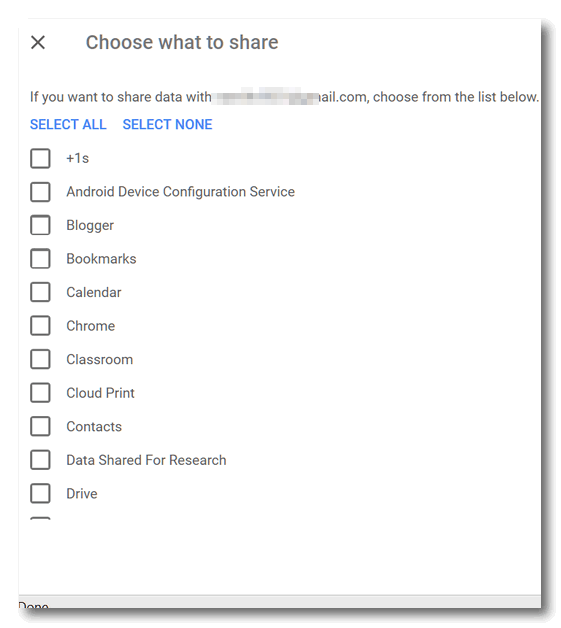This screenshot has width=561, height=628.
Task: Toggle the Drive checkbox
Action: click(x=40, y=493)
